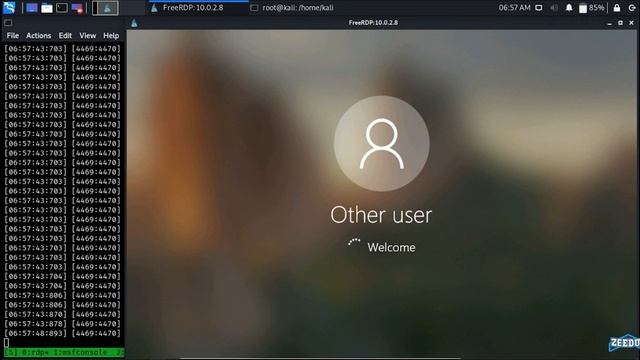Click the log out icon
Viewport: 640px width, 360px height.
click(632, 8)
